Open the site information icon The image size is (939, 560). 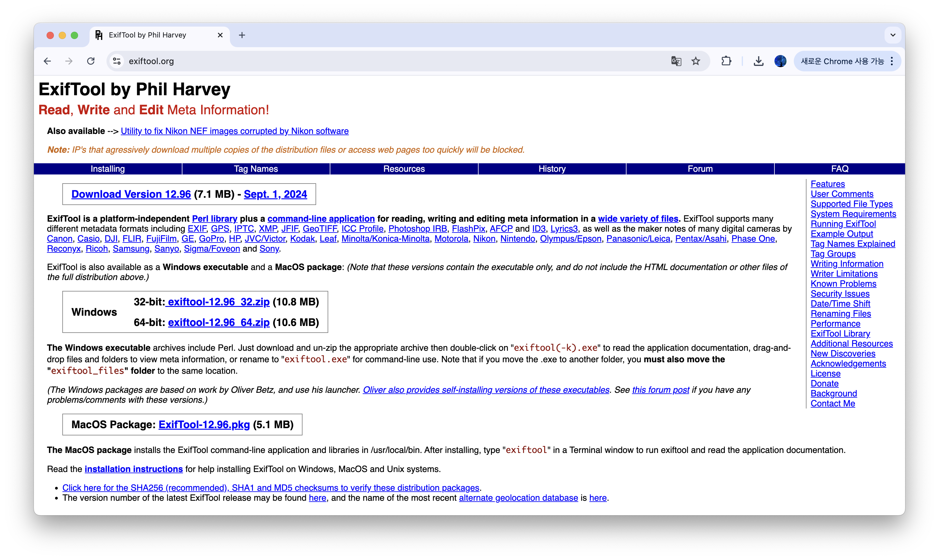[x=117, y=61]
